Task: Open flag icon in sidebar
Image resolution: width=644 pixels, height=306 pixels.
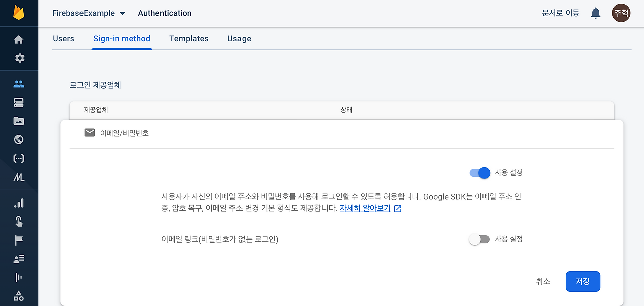Action: click(x=19, y=240)
